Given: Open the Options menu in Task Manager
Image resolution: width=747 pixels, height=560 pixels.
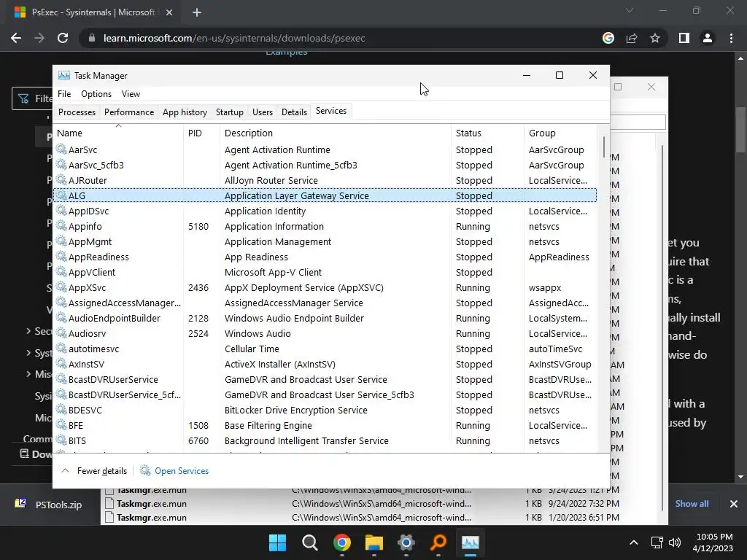Looking at the screenshot, I should [96, 94].
